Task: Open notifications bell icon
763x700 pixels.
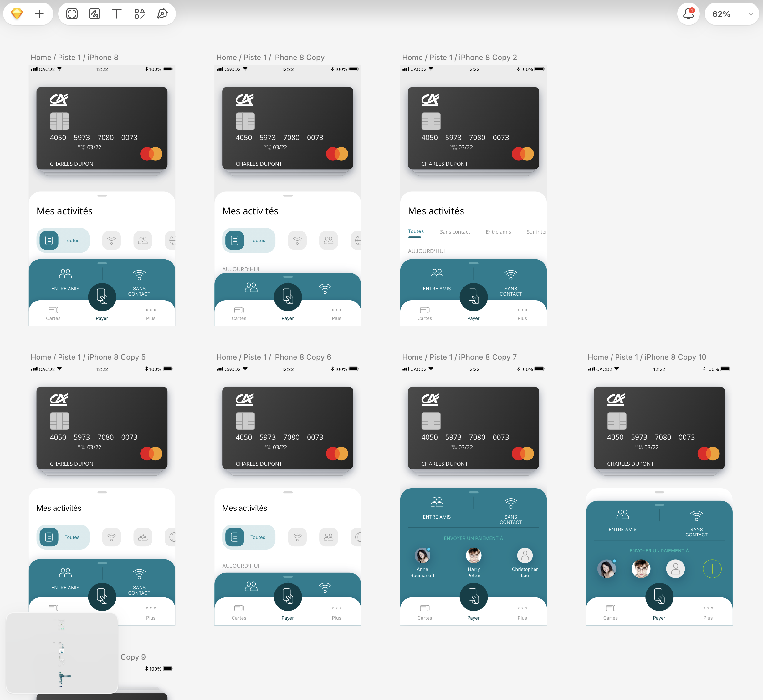Action: pyautogui.click(x=688, y=14)
